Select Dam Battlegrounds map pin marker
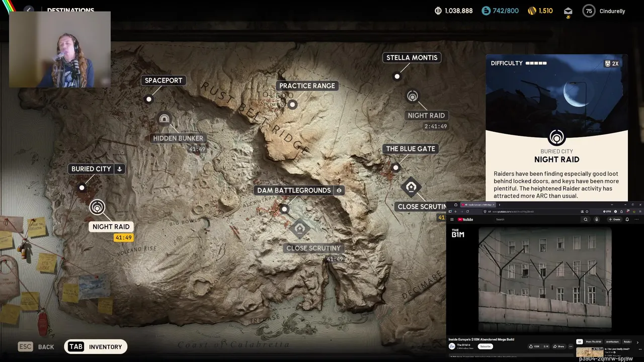The height and width of the screenshot is (362, 644). coord(284,209)
